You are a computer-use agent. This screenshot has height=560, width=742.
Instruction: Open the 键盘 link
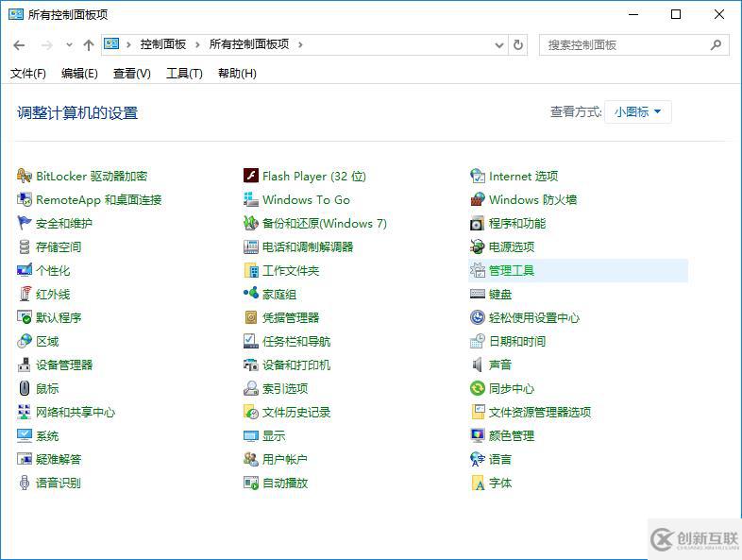point(500,295)
